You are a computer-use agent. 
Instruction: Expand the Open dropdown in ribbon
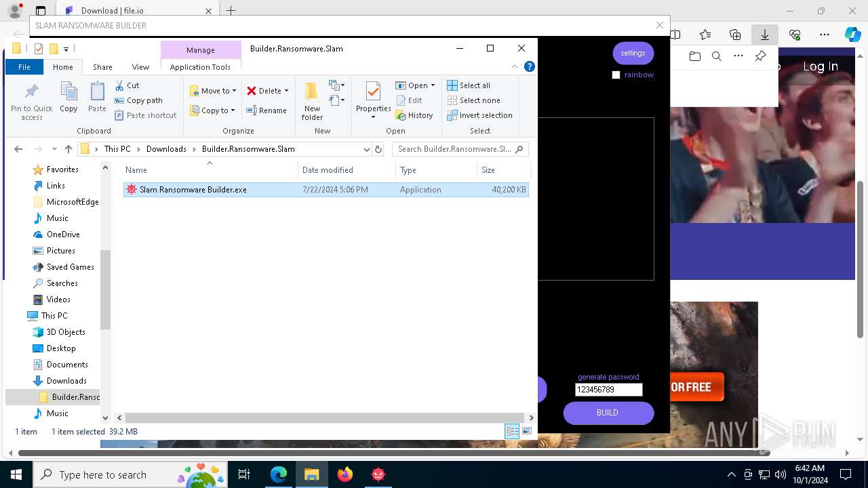(433, 85)
